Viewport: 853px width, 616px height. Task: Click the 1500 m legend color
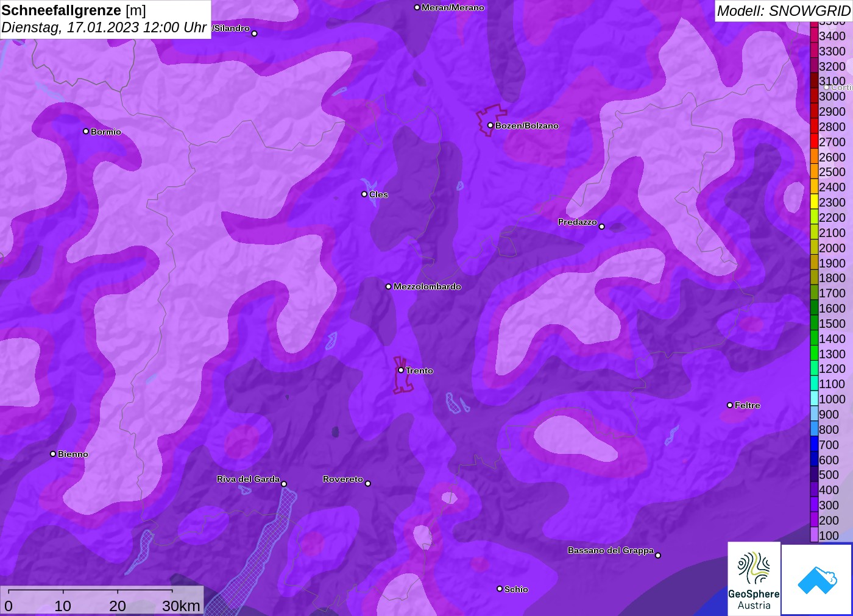(814, 324)
